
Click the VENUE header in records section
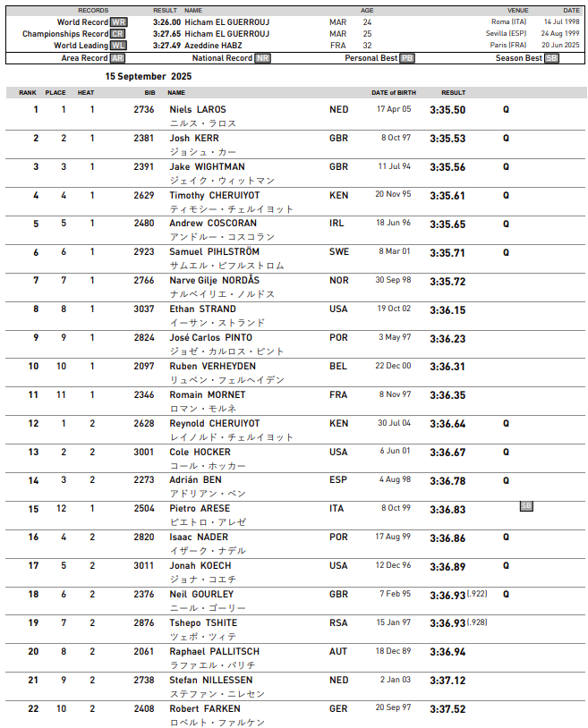[x=517, y=10]
